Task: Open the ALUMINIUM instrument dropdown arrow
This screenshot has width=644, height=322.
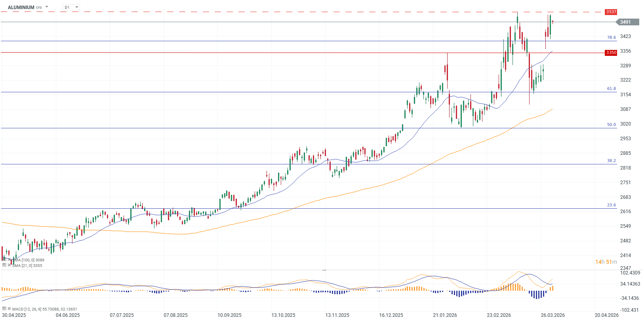Action: click(47, 7)
